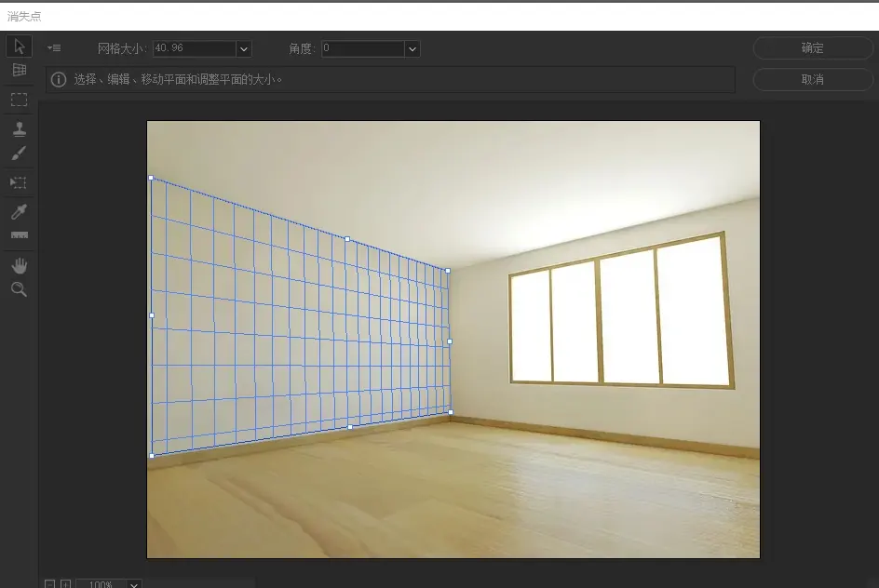Click the top-left corner handle of the grid plane
The height and width of the screenshot is (588, 879).
click(x=151, y=177)
